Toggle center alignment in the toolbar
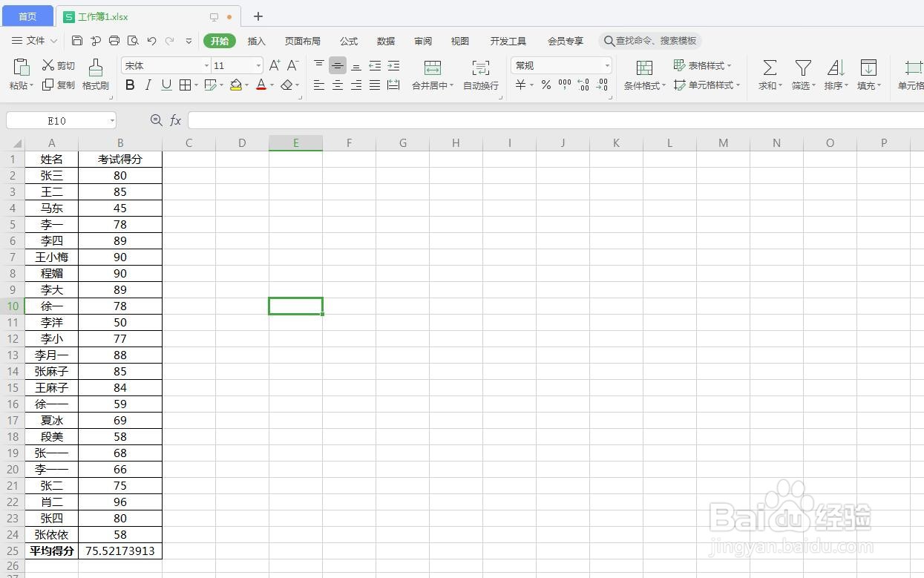The height and width of the screenshot is (578, 924). (338, 85)
